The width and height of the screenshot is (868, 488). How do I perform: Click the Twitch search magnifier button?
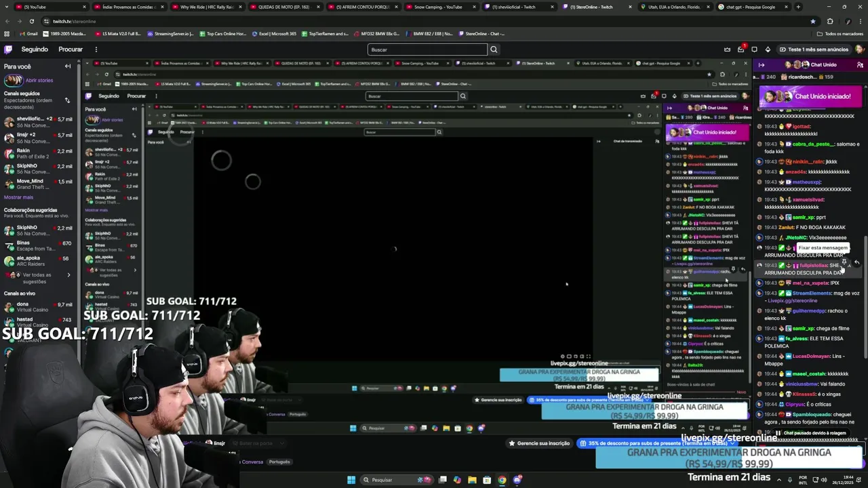click(494, 49)
